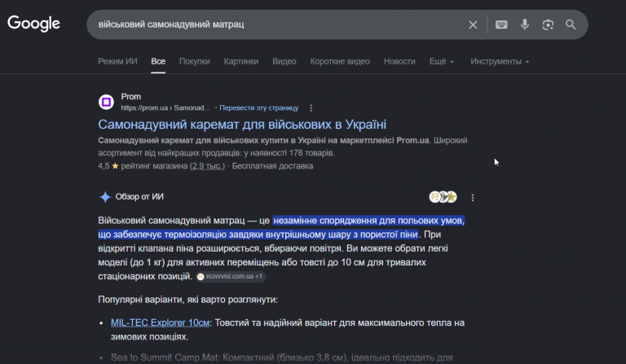The width and height of the screenshot is (626, 364).
Task: Click the Prom site favicon
Action: coord(106,102)
